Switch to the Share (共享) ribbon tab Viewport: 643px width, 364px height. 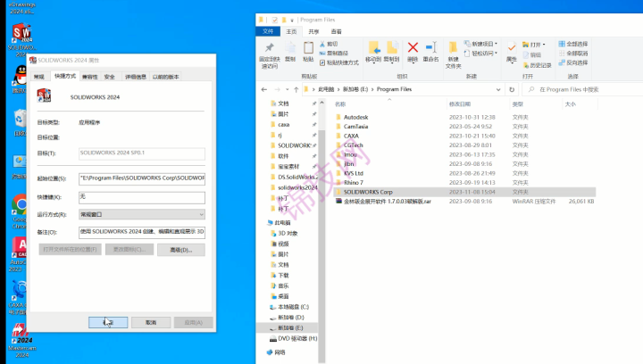pyautogui.click(x=313, y=31)
